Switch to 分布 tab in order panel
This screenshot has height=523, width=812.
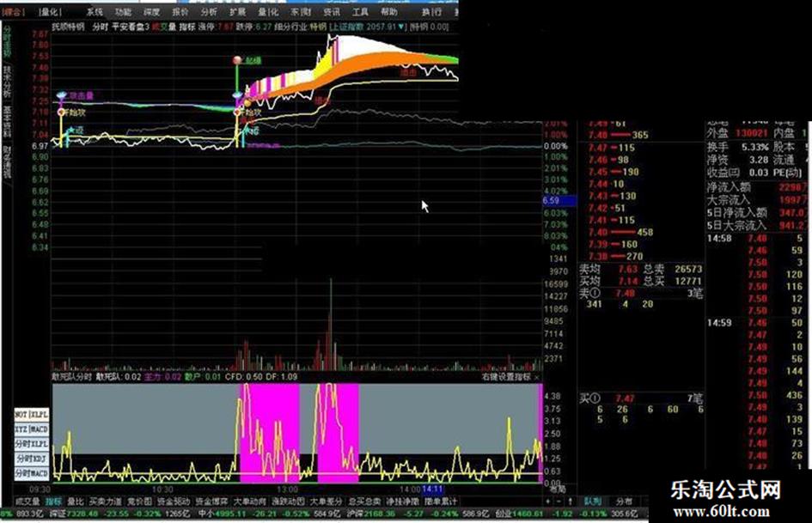click(624, 502)
